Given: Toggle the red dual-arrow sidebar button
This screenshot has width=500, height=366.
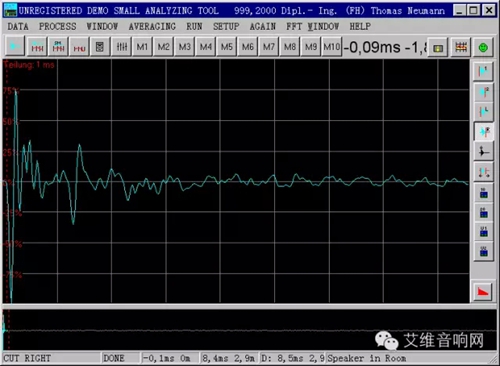Looking at the screenshot, I should click(x=483, y=172).
